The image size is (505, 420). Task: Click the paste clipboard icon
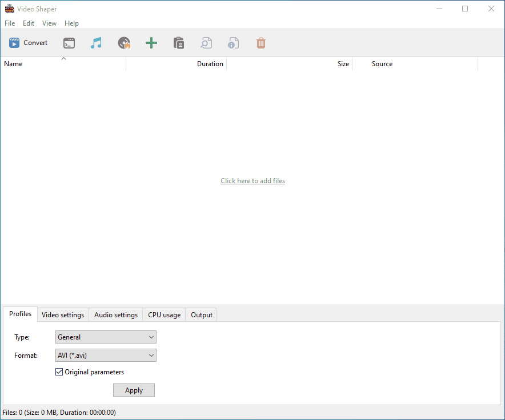click(x=179, y=43)
